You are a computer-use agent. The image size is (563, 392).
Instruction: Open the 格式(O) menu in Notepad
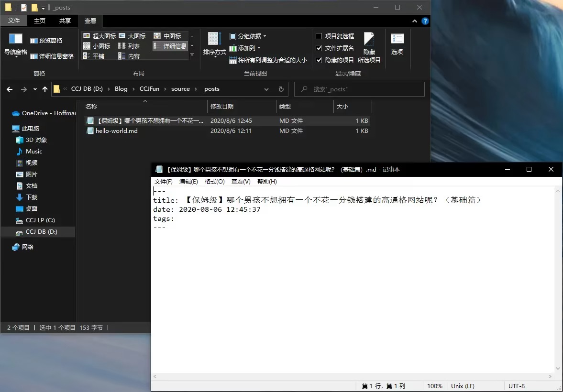(214, 182)
